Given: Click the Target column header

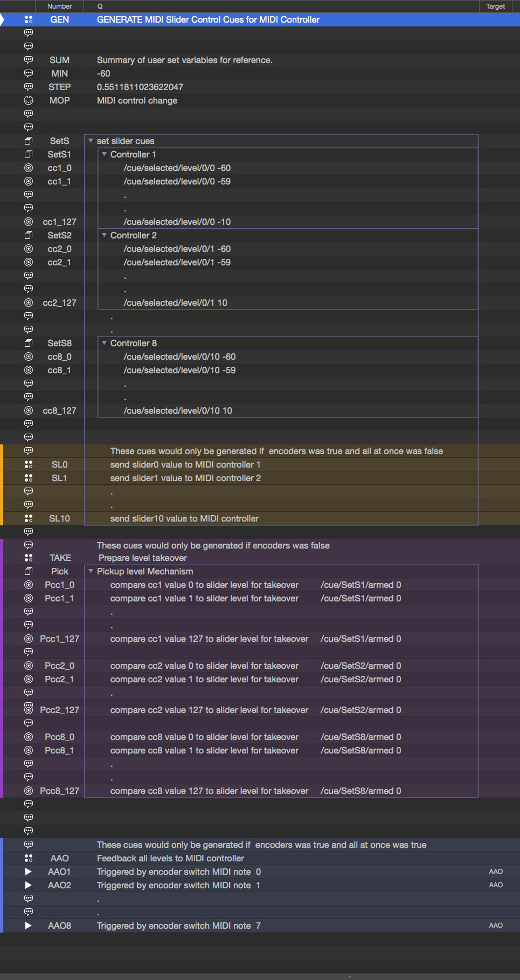Looking at the screenshot, I should click(495, 6).
